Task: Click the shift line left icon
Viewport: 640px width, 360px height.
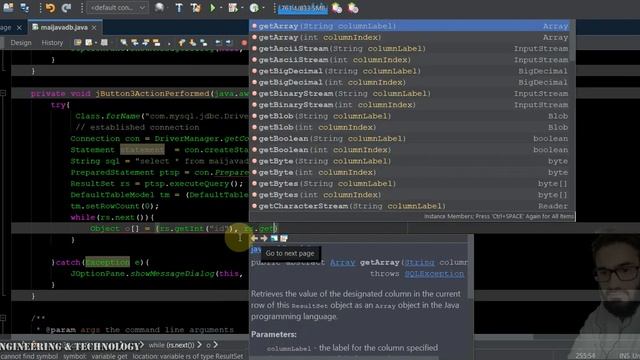Action: (218, 42)
